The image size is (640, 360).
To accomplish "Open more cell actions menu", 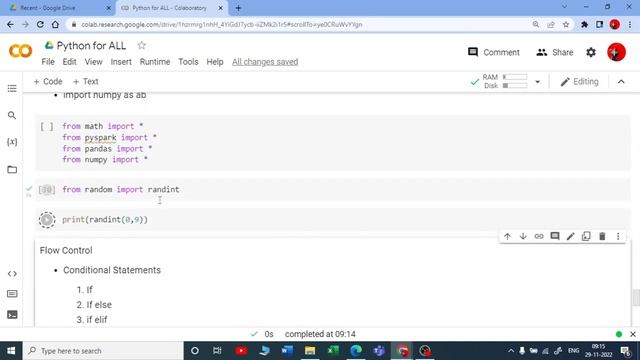I will [x=618, y=236].
